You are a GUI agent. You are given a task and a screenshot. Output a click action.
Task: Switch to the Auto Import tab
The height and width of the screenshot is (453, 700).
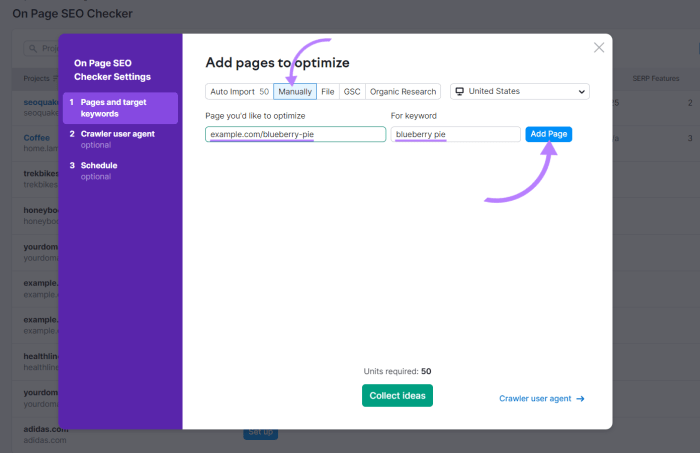tap(239, 91)
